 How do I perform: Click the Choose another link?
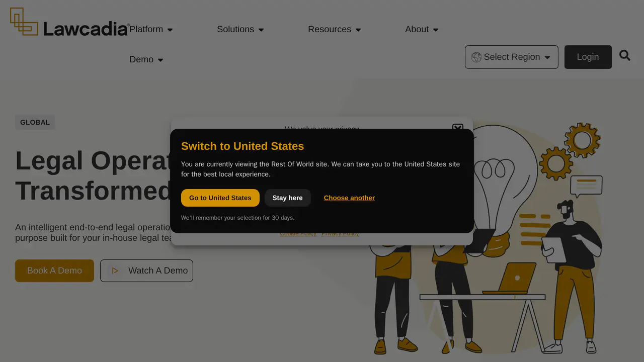click(x=349, y=198)
